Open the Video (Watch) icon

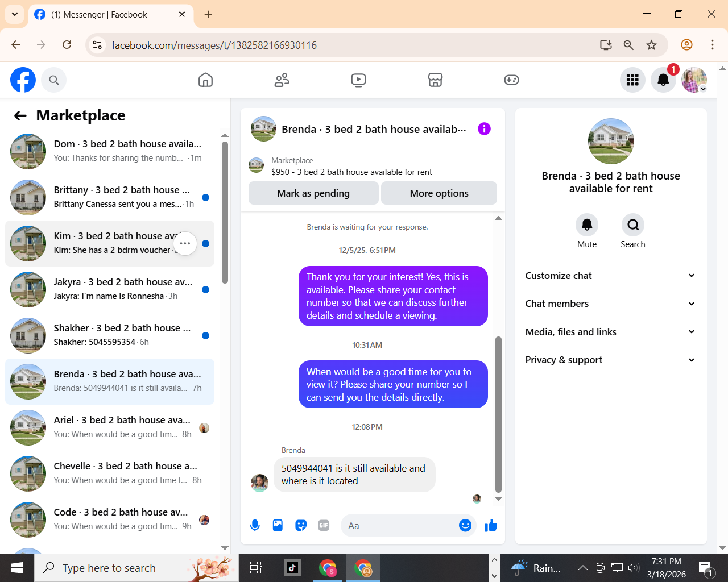point(358,80)
